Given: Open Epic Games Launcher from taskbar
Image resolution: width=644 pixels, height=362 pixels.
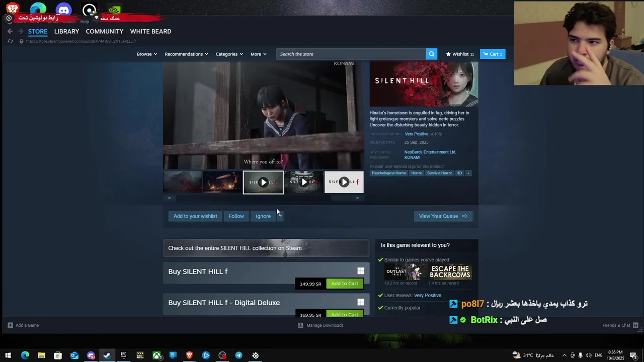Looking at the screenshot, I should click(x=123, y=355).
